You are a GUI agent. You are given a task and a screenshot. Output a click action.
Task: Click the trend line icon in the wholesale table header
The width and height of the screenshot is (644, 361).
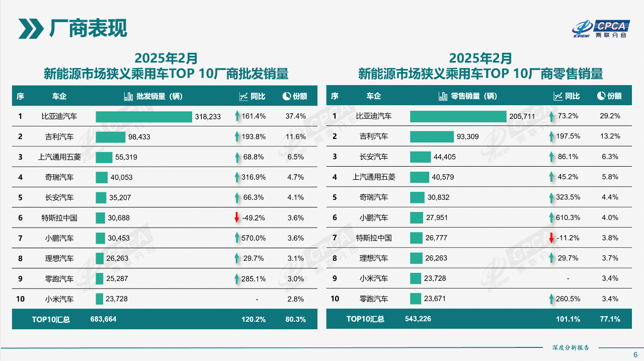point(244,96)
